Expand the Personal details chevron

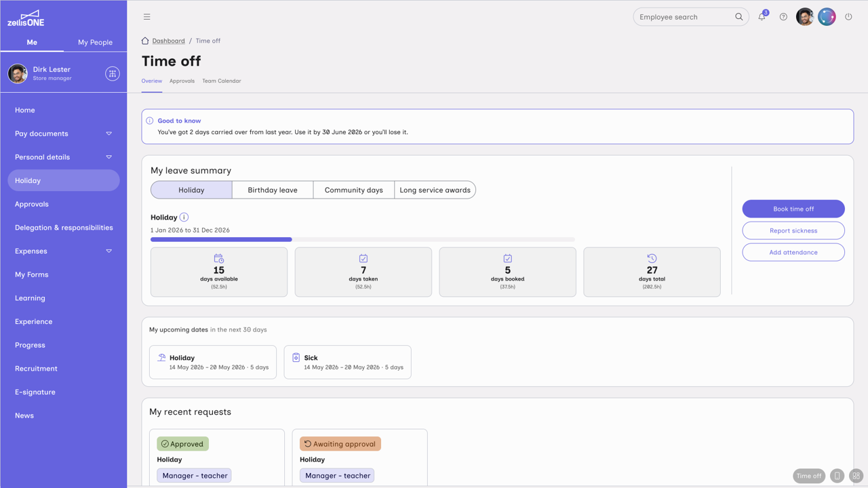(108, 157)
